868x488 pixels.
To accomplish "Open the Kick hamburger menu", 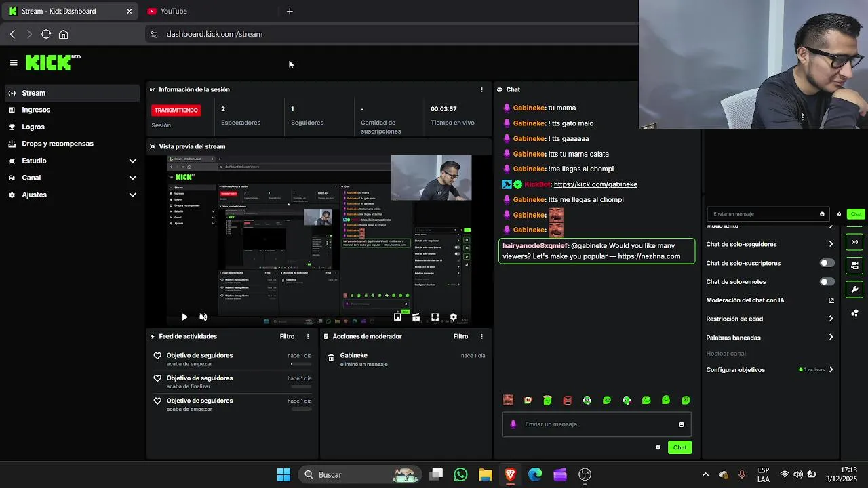I will 14,62.
